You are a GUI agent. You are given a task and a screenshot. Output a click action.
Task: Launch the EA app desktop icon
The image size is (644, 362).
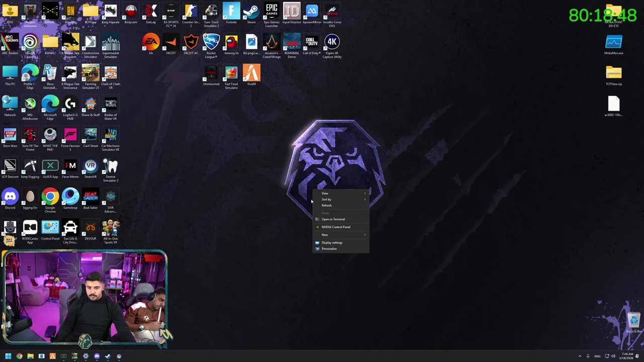pyautogui.click(x=151, y=44)
